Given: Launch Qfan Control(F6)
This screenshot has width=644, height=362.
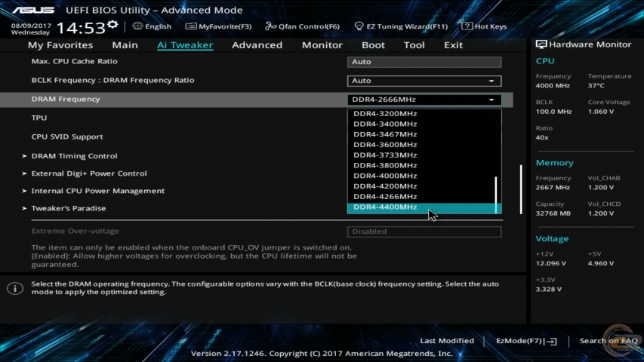Looking at the screenshot, I should point(309,26).
